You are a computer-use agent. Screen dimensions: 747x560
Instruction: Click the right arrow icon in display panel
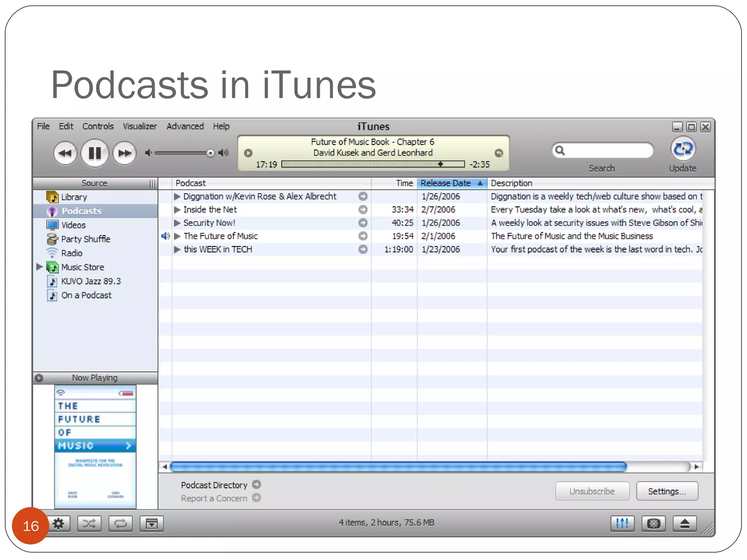[x=499, y=153]
